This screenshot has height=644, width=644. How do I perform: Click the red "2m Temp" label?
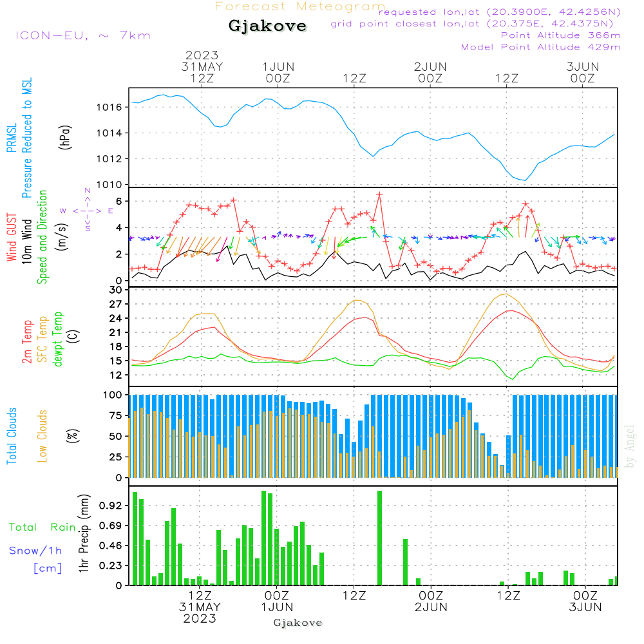pyautogui.click(x=26, y=342)
